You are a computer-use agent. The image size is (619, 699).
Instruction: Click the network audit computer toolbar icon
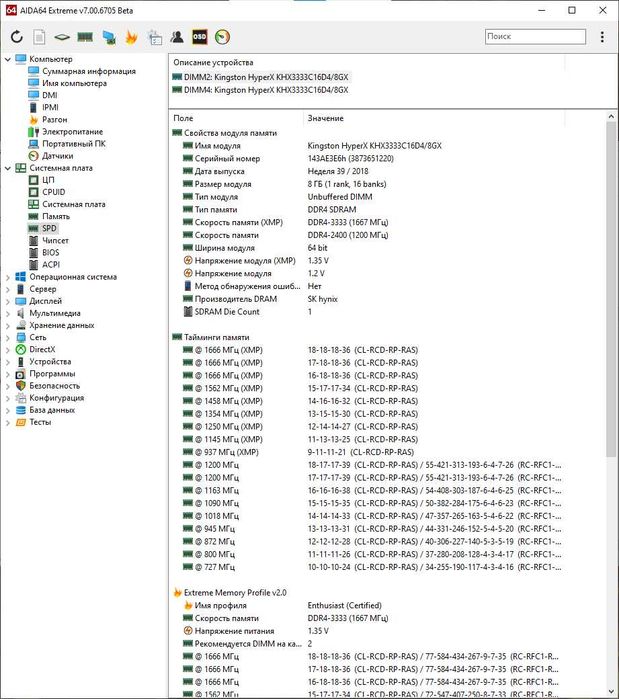[108, 37]
